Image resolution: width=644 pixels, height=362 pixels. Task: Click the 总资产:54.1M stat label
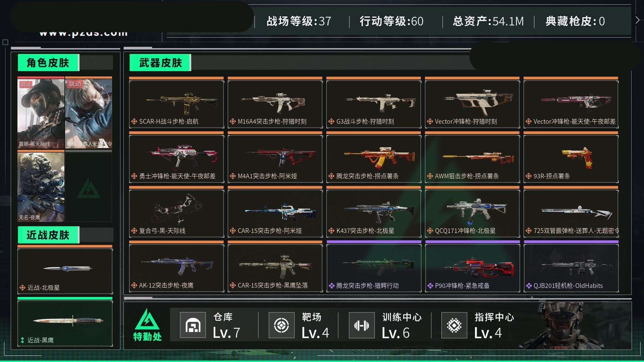point(488,21)
